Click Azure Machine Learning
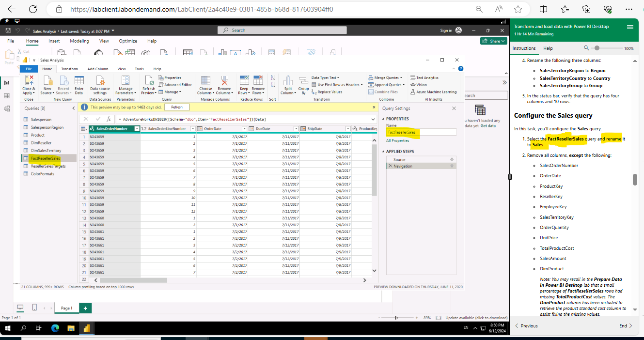 tap(433, 92)
